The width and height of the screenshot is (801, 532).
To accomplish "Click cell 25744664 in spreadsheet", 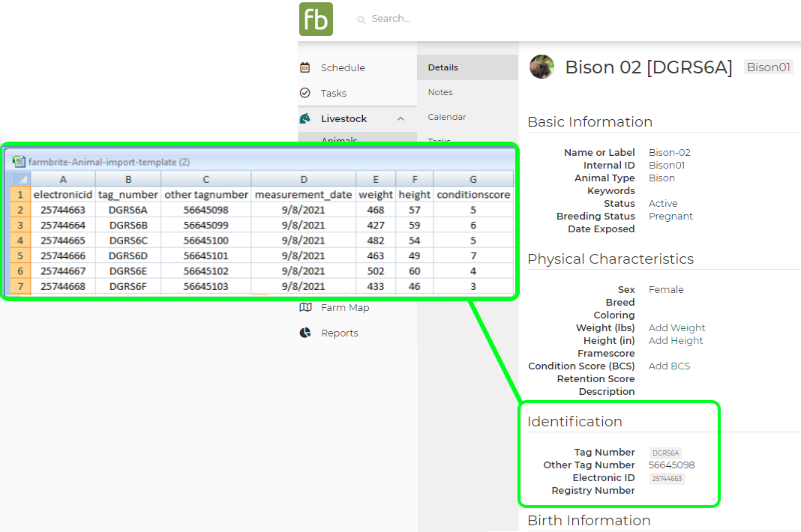I will point(63,225).
